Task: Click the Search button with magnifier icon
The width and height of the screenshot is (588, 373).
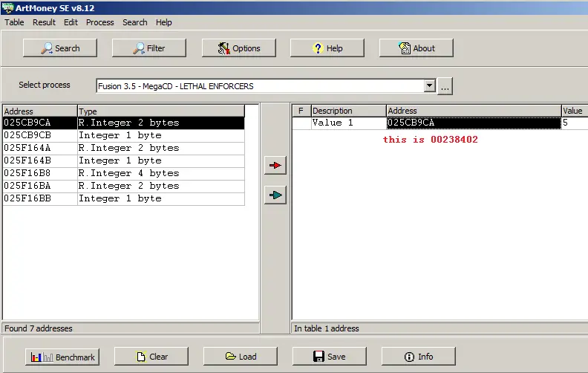Action: click(60, 48)
